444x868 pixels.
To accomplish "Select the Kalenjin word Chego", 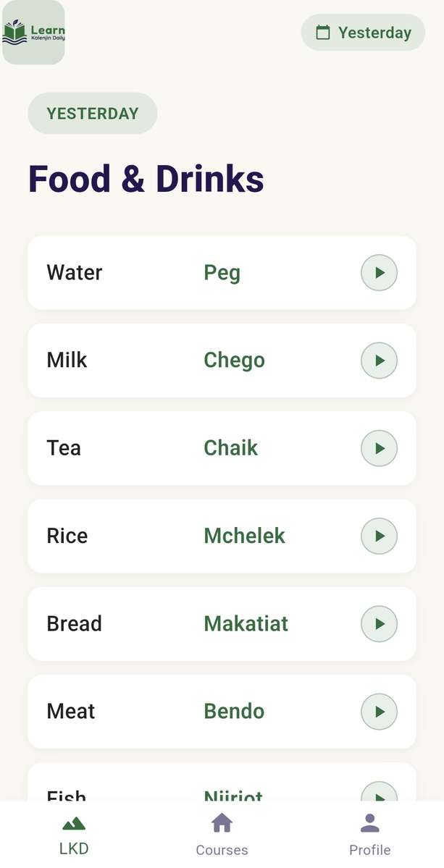I will tap(234, 361).
